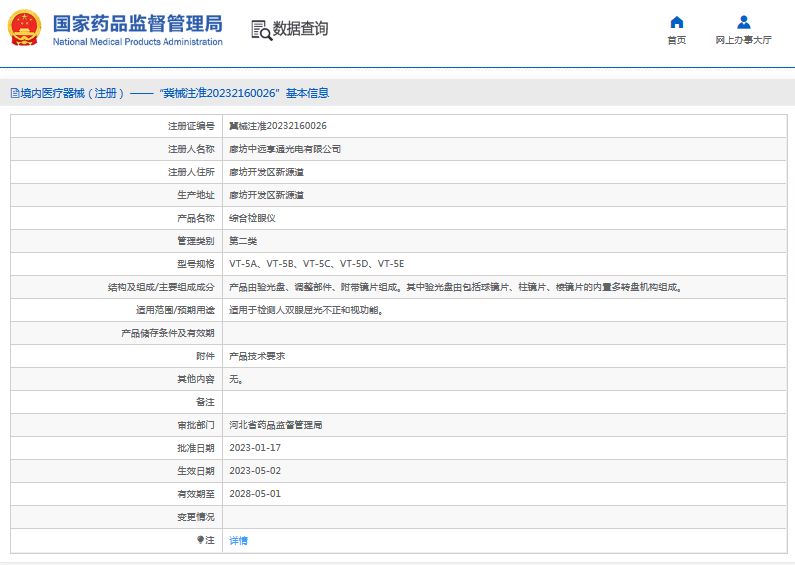Image resolution: width=795 pixels, height=565 pixels.
Task: Select the 境内医疗器械（注册） heading text
Action: coord(72,93)
